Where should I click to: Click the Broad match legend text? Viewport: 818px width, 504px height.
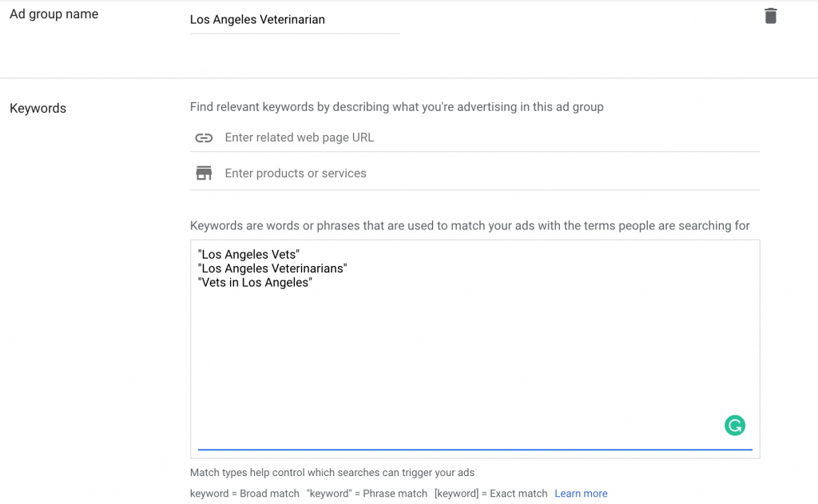point(244,494)
